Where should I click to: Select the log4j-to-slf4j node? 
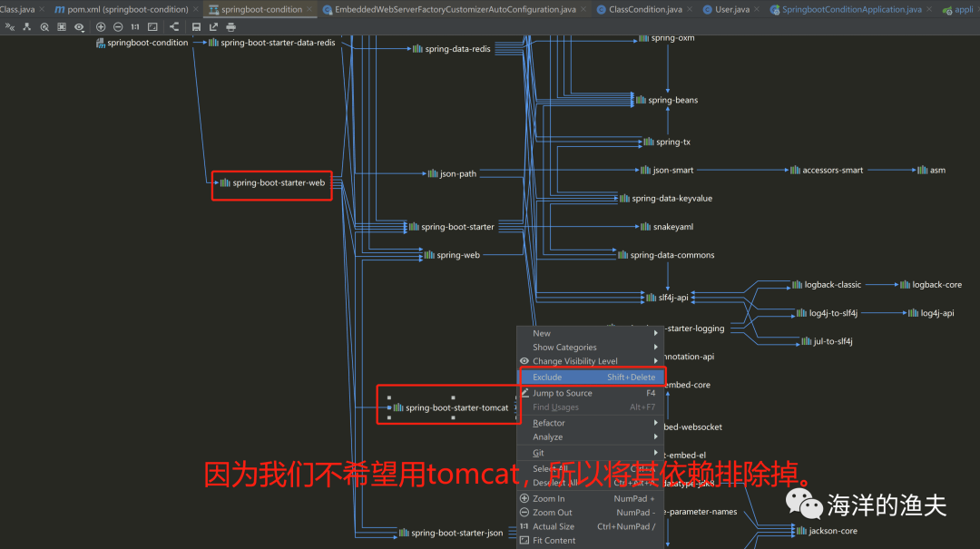pyautogui.click(x=827, y=313)
